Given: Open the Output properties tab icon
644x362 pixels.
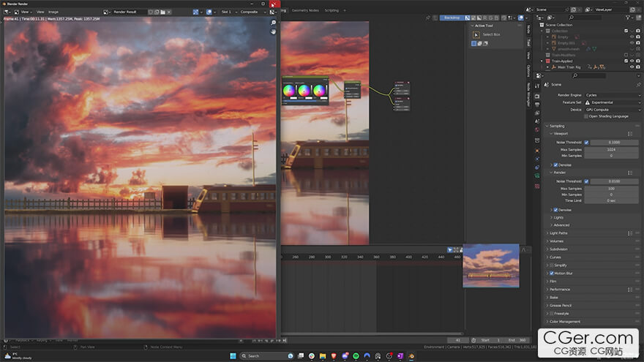Looking at the screenshot, I should coord(537,103).
